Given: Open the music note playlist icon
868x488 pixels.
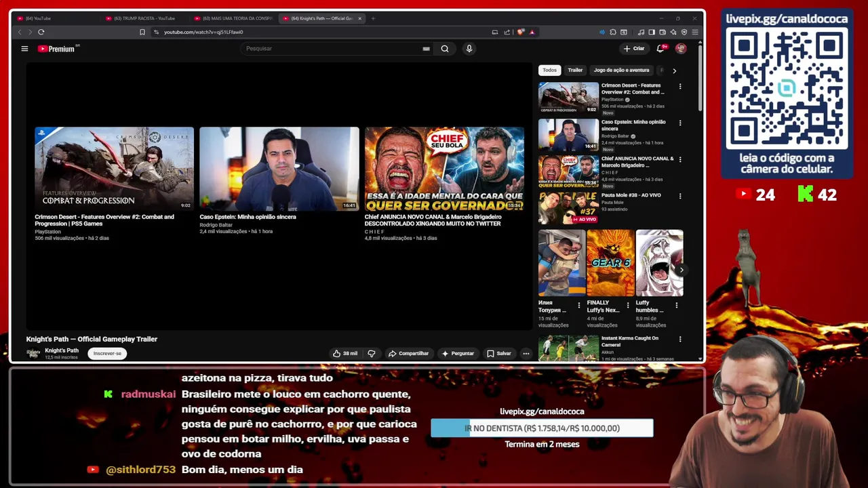Looking at the screenshot, I should click(x=641, y=32).
